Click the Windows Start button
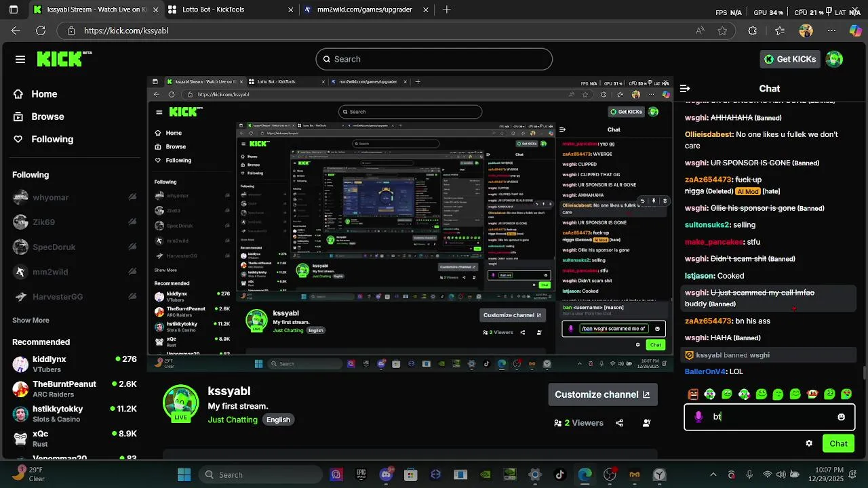 184,474
